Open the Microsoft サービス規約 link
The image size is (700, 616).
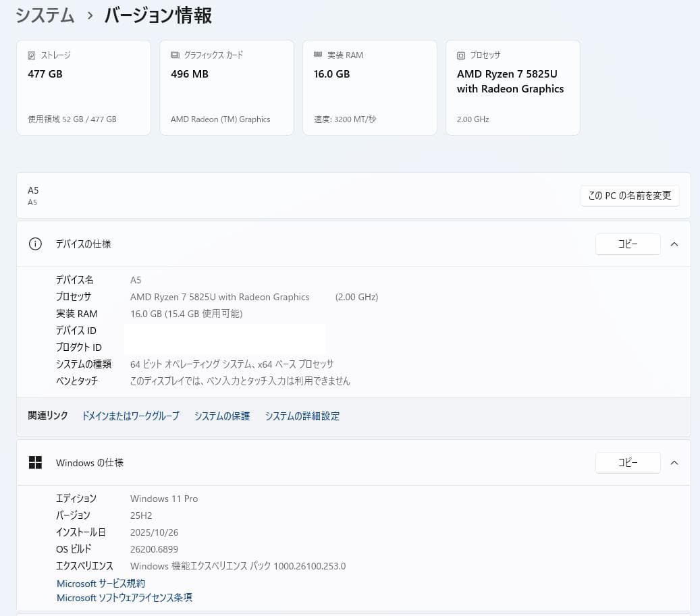click(100, 583)
